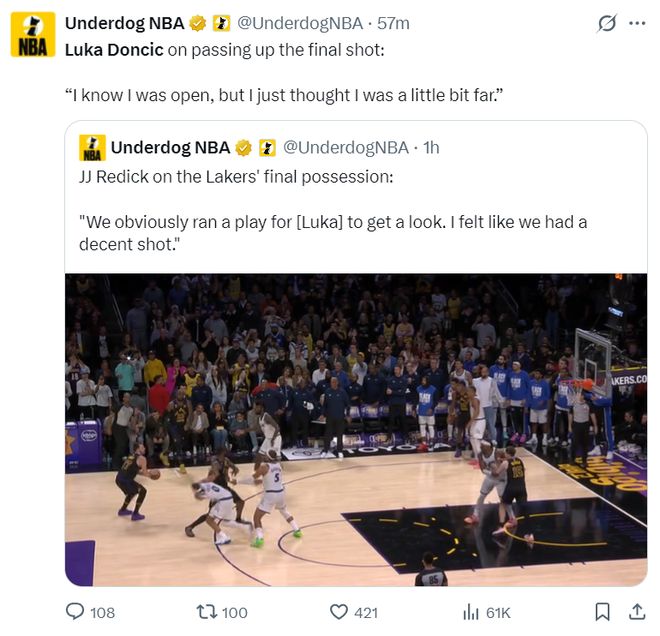Open view analytics bar-chart icon
Screen dimensions: 660x636
[x=471, y=612]
